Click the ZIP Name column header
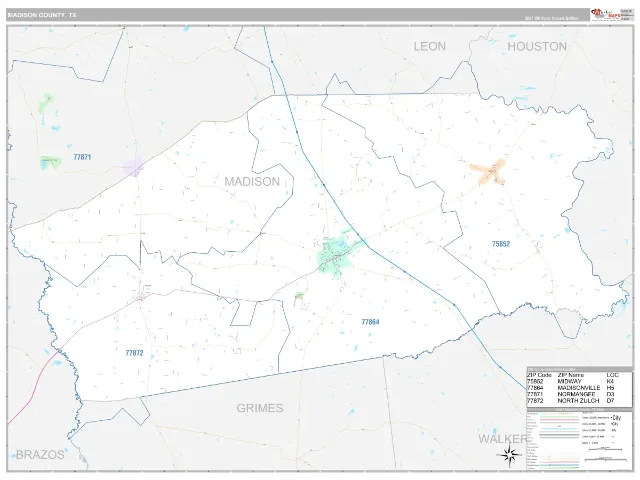The width and height of the screenshot is (640, 480). [571, 375]
